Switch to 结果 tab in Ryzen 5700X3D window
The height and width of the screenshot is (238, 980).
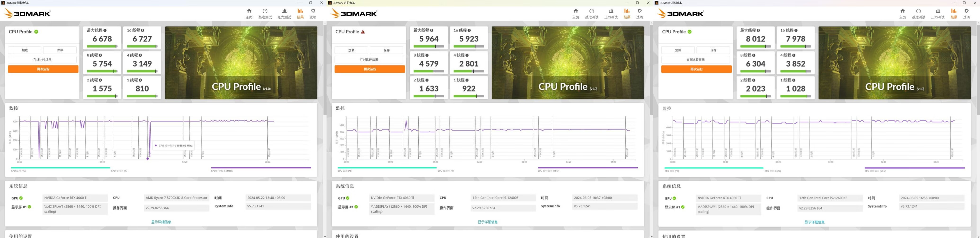click(x=300, y=13)
